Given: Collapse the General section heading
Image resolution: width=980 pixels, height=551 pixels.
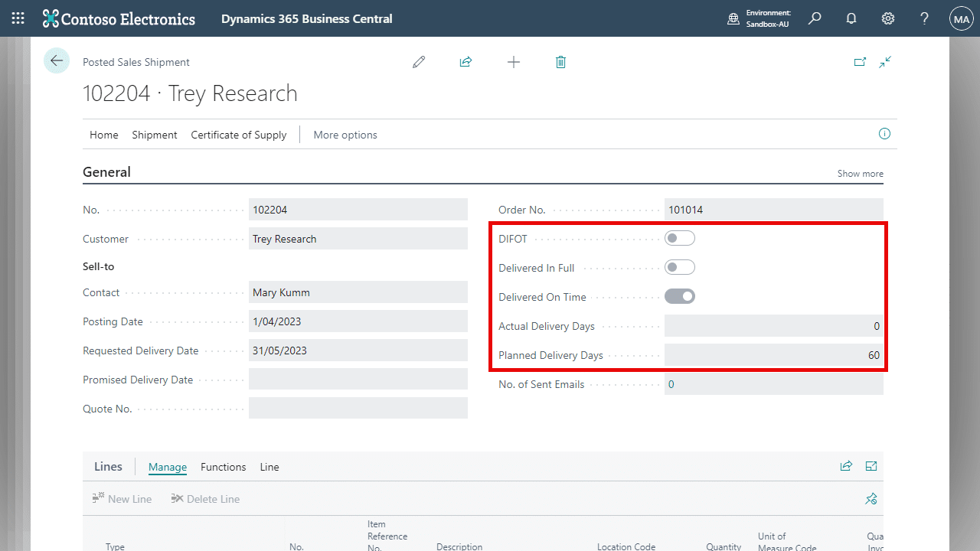Looking at the screenshot, I should tap(106, 172).
